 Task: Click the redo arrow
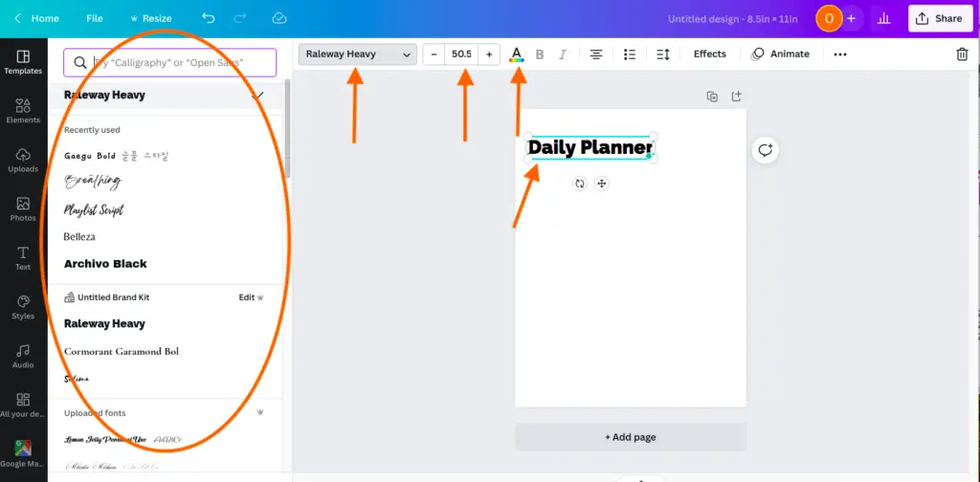[239, 19]
